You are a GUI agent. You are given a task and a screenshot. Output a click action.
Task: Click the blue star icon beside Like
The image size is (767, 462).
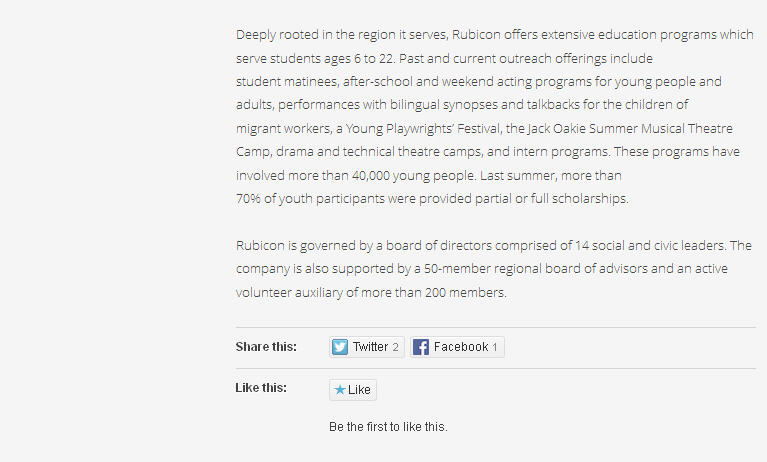pos(340,390)
